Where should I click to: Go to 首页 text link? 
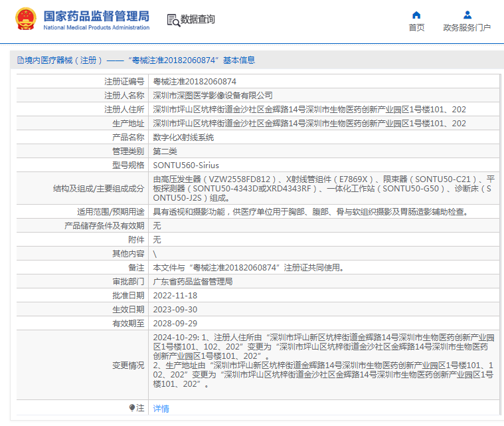pos(416,28)
